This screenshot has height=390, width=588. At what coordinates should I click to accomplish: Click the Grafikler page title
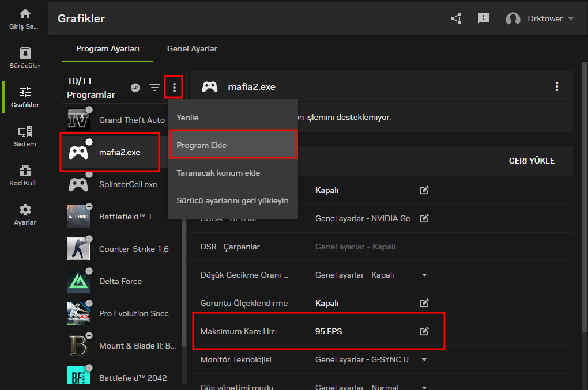click(x=81, y=18)
